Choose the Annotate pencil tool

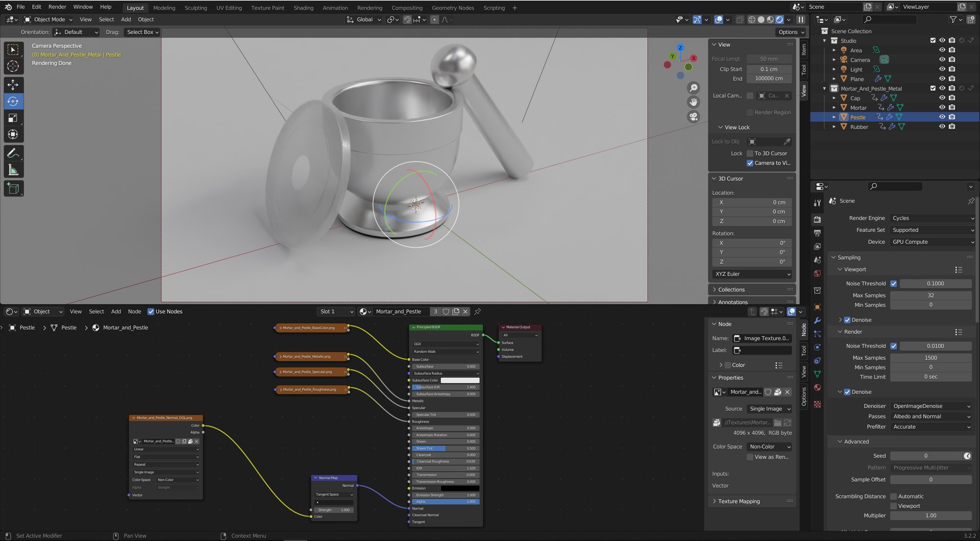(x=13, y=153)
